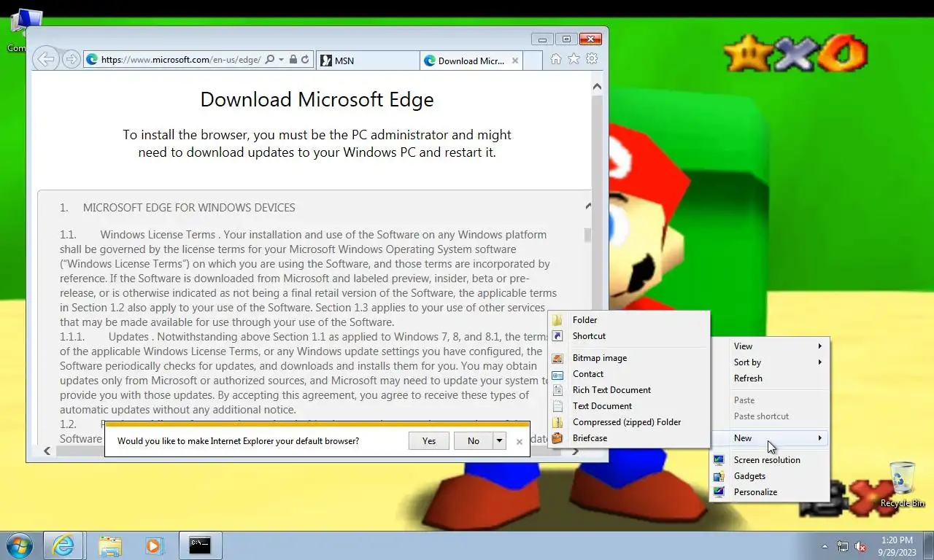Expand the Sort by submenu
Viewport: 934px width, 560px height.
[x=770, y=362]
